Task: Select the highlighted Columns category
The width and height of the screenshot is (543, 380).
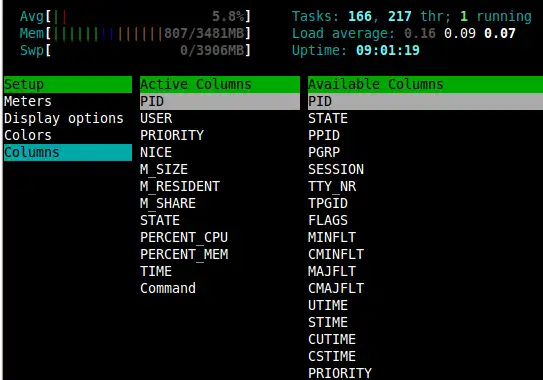Action: tap(68, 152)
